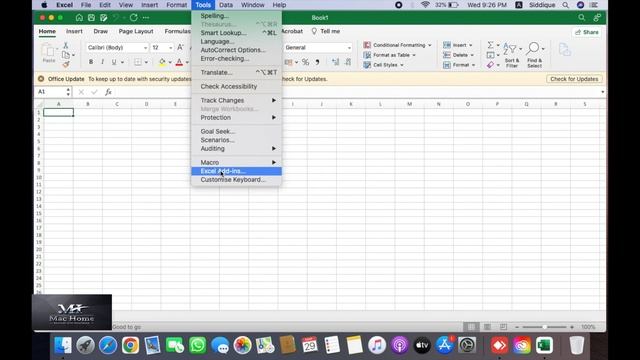Click the Tell me search box

point(326,31)
